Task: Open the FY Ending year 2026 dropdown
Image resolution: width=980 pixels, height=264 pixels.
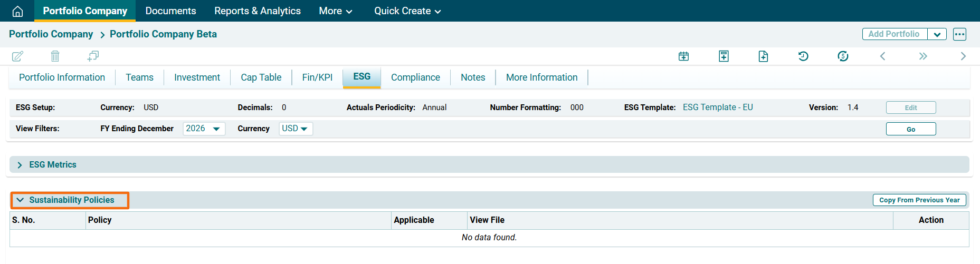Action: click(204, 129)
